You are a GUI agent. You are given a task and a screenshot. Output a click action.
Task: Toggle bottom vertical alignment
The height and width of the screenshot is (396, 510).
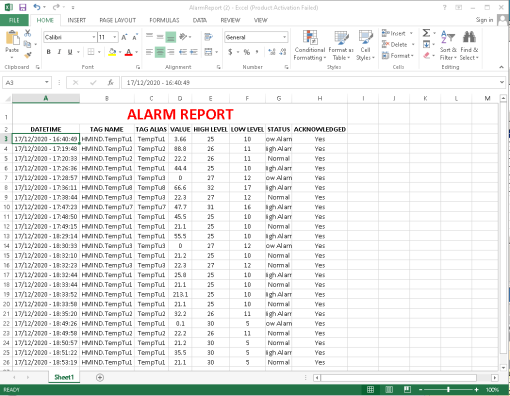(171, 37)
